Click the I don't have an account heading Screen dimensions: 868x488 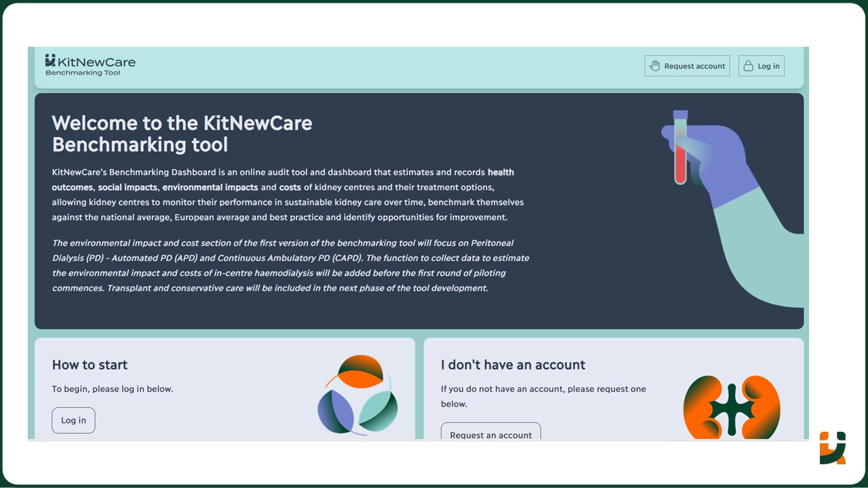[513, 365]
